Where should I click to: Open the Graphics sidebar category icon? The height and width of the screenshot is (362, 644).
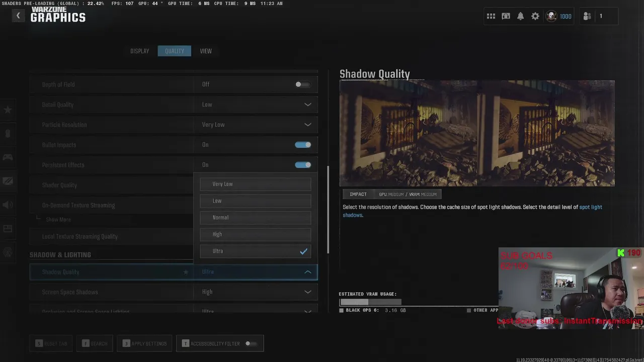(8, 181)
